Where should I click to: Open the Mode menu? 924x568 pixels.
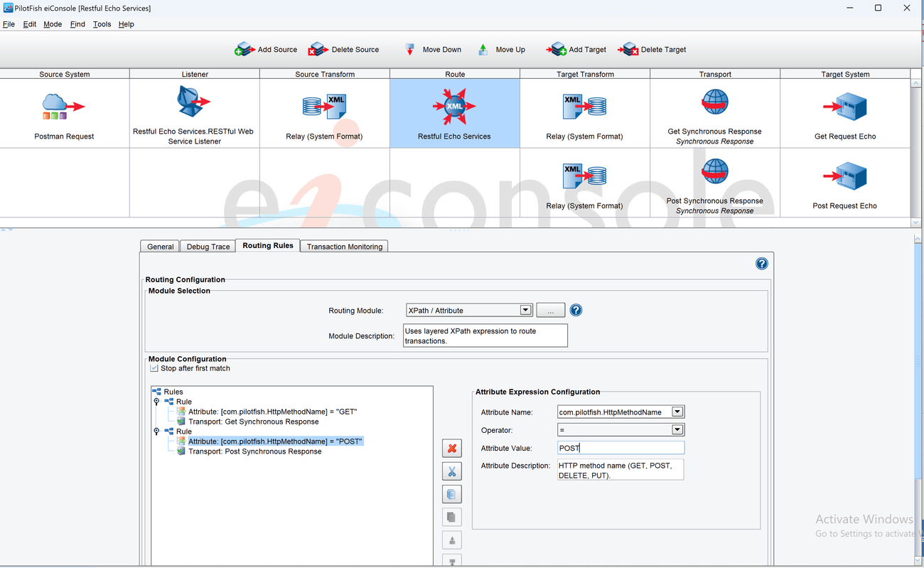click(53, 24)
